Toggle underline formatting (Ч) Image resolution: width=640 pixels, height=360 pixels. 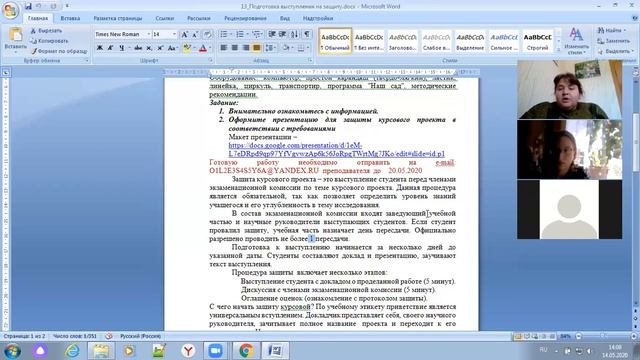click(122, 48)
